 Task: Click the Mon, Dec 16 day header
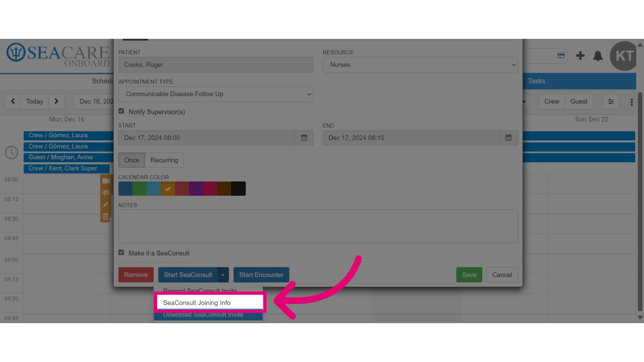coord(67,119)
